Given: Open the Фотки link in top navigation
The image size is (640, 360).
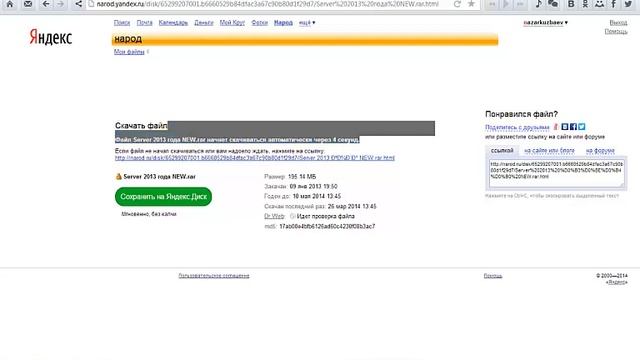Looking at the screenshot, I should click(260, 23).
